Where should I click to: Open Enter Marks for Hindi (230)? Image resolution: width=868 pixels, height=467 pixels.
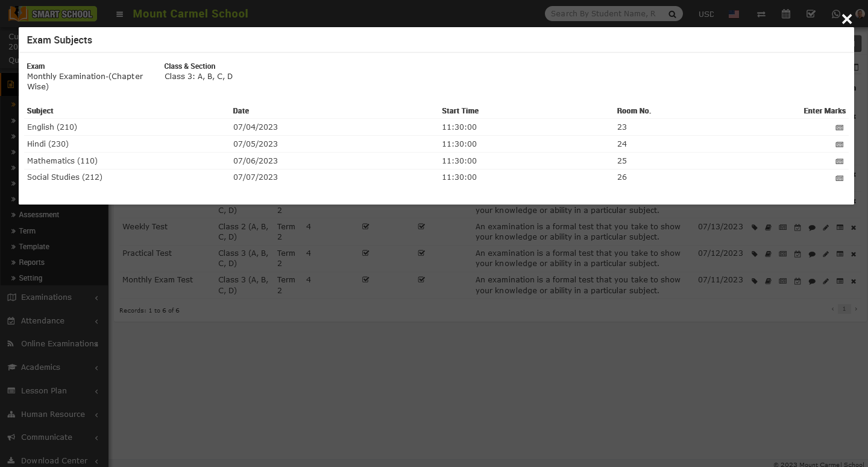click(839, 145)
